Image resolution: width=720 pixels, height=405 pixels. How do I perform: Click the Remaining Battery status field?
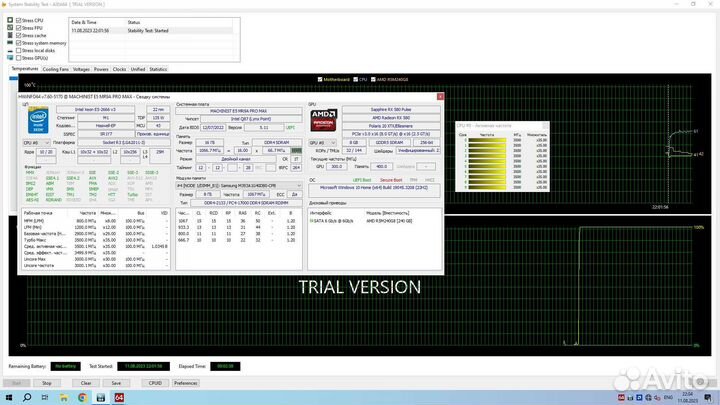click(66, 366)
